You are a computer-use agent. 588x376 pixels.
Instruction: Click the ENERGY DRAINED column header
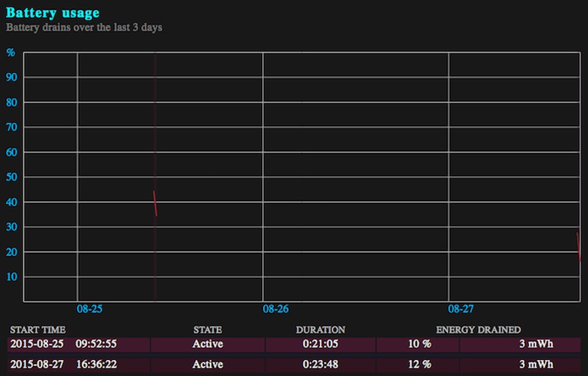coord(479,330)
